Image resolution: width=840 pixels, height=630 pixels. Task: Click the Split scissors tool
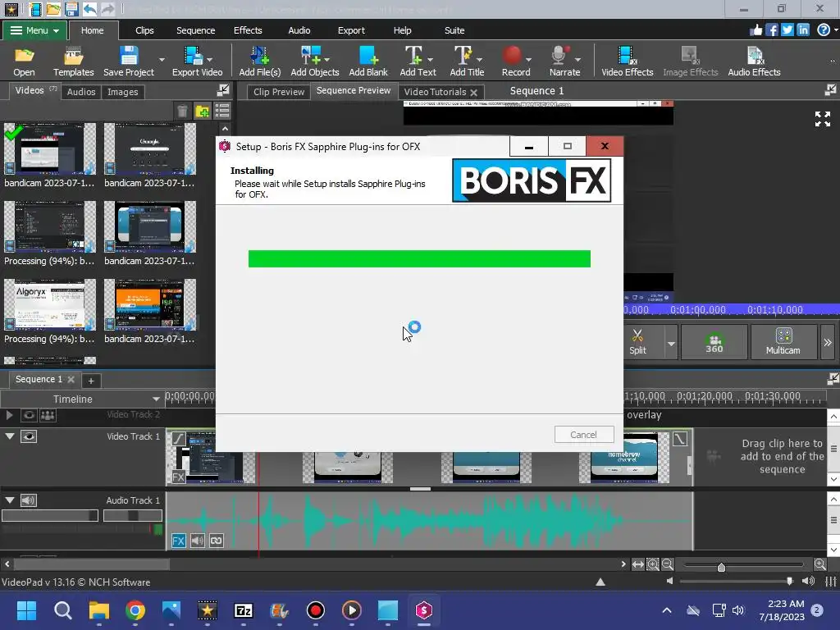pos(637,341)
